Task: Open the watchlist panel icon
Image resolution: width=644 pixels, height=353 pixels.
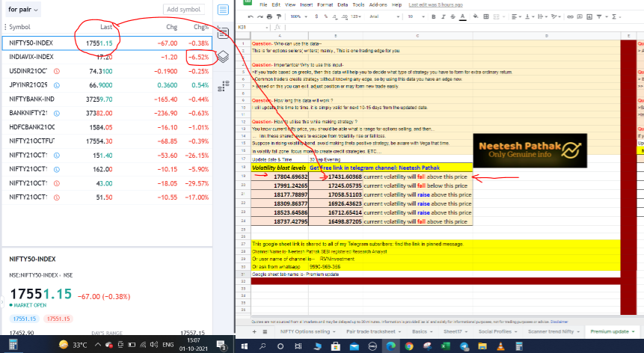Action: coord(223,10)
